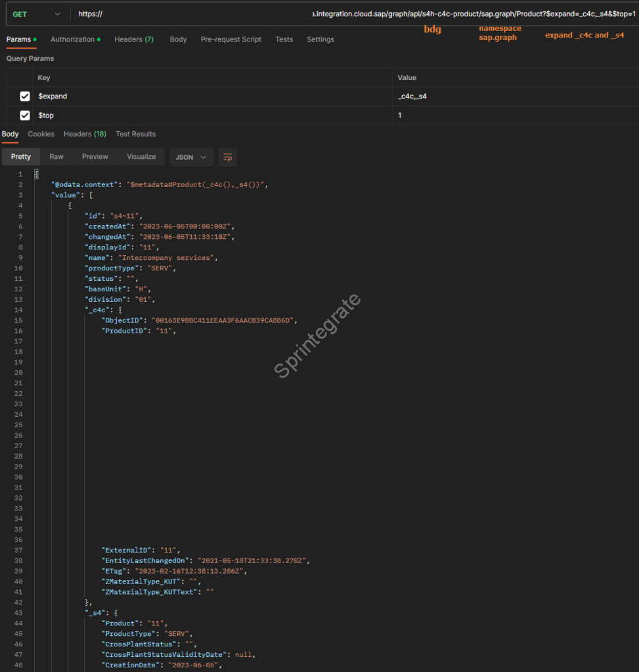Click the wrap lines icon

[x=228, y=157]
